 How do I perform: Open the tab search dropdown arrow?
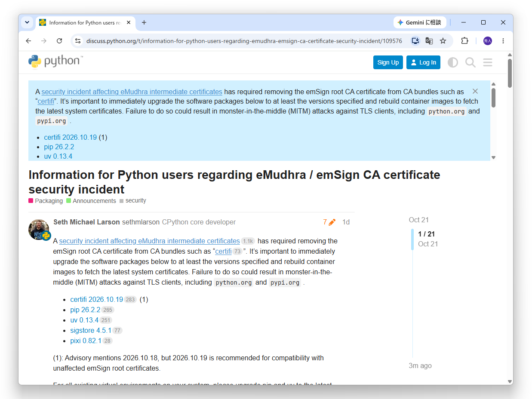[27, 22]
